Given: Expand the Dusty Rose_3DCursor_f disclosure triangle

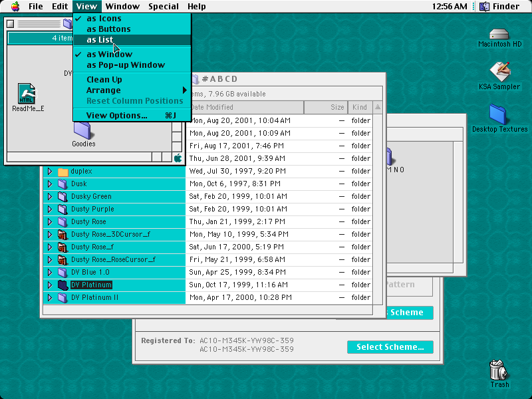Looking at the screenshot, I should pyautogui.click(x=50, y=235).
